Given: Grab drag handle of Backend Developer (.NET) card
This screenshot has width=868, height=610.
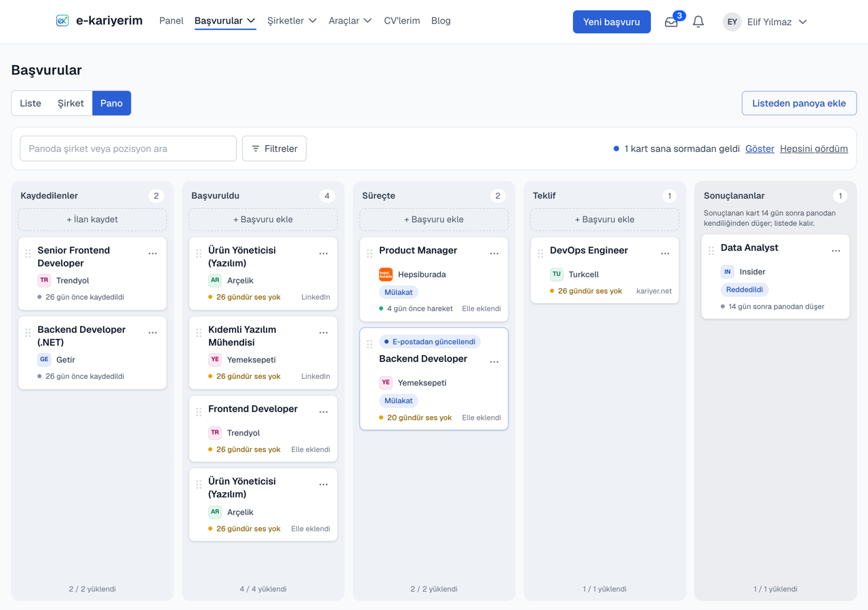Looking at the screenshot, I should [x=28, y=333].
